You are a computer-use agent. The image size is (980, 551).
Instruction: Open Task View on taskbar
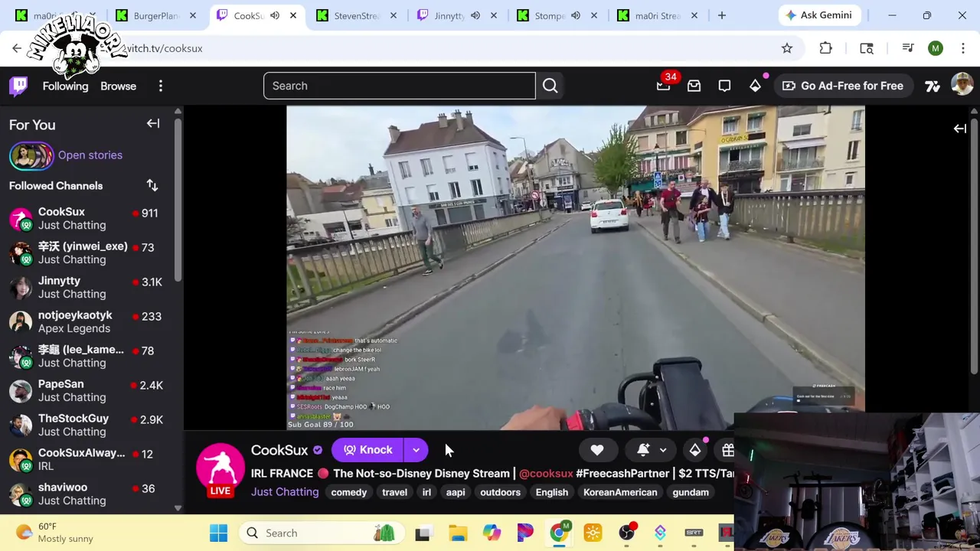[423, 533]
